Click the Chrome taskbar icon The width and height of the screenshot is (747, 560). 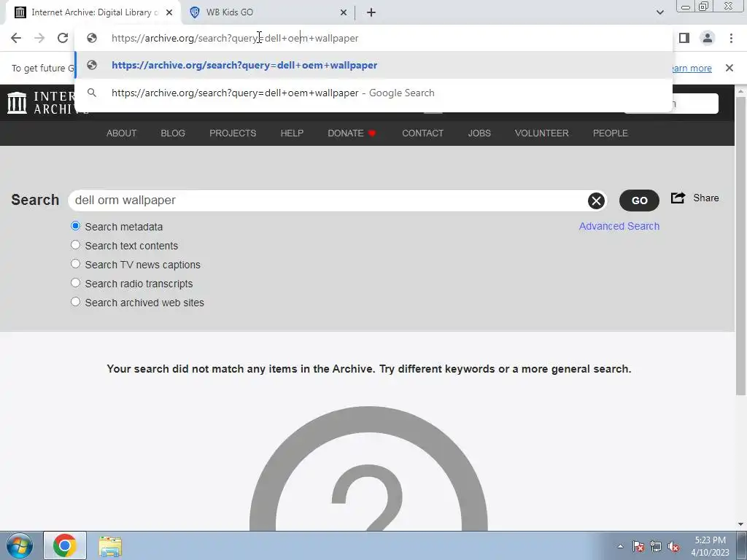click(x=65, y=545)
